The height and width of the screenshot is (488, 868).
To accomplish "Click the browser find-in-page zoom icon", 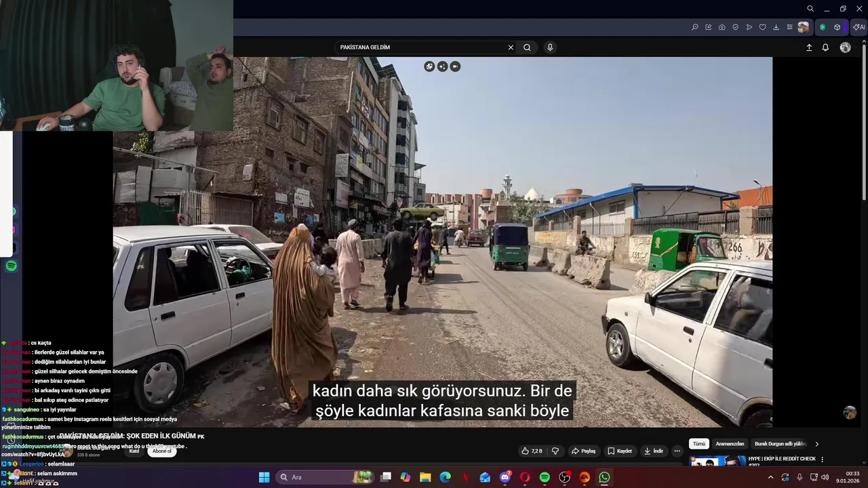I will click(694, 27).
